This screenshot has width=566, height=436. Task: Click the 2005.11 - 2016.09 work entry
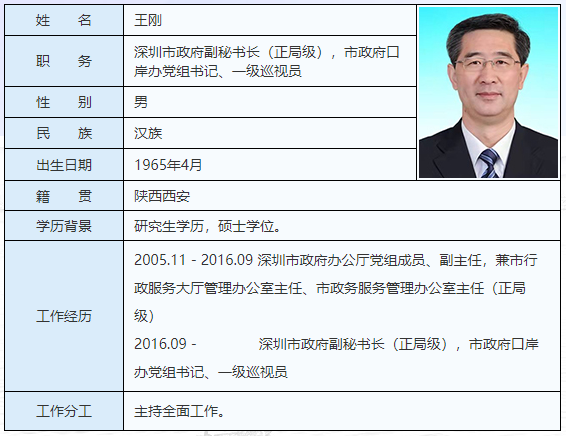click(x=336, y=288)
